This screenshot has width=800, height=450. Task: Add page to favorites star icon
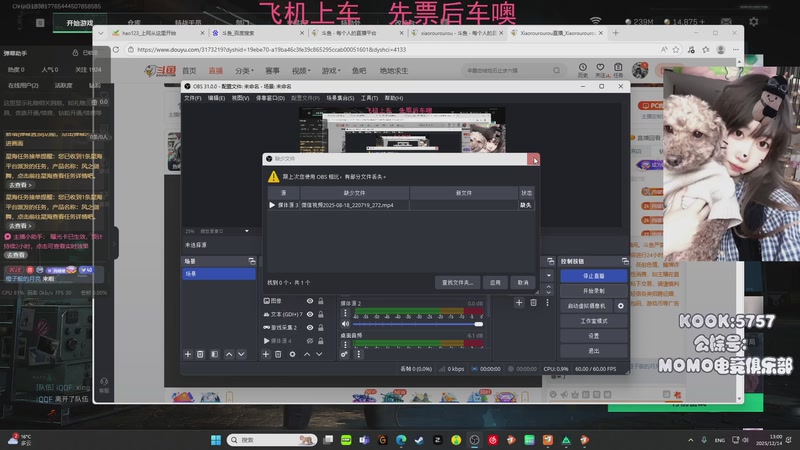click(x=676, y=49)
